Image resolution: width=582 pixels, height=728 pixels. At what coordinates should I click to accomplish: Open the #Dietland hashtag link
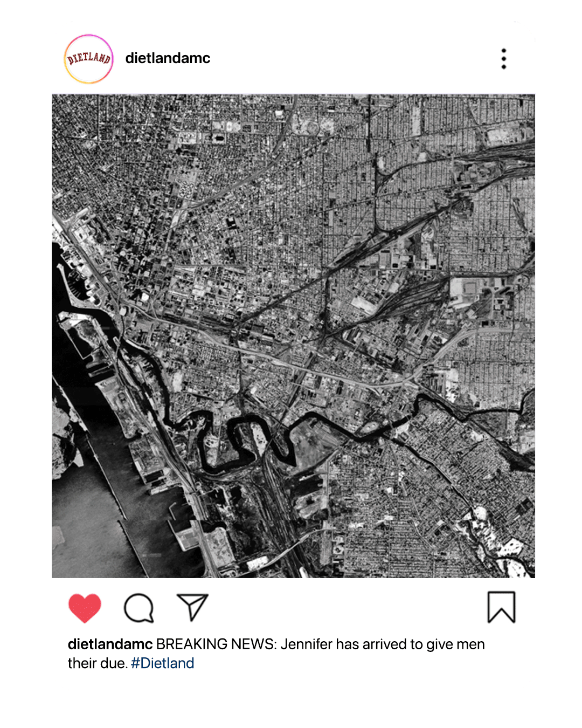pyautogui.click(x=162, y=663)
